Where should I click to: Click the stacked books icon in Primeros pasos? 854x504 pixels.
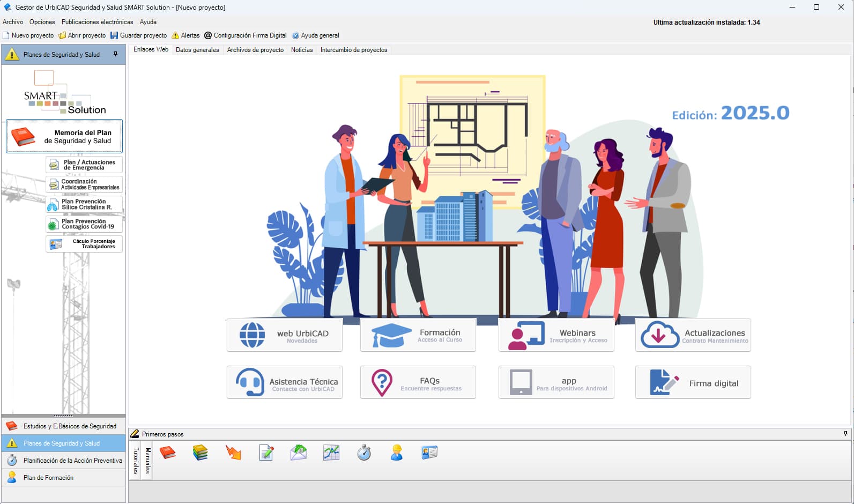(200, 453)
